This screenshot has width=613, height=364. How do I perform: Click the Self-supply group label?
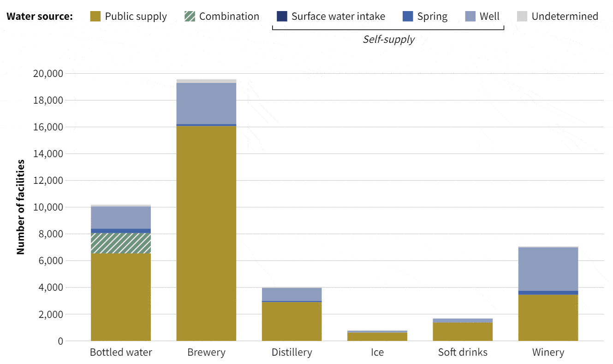click(x=388, y=40)
